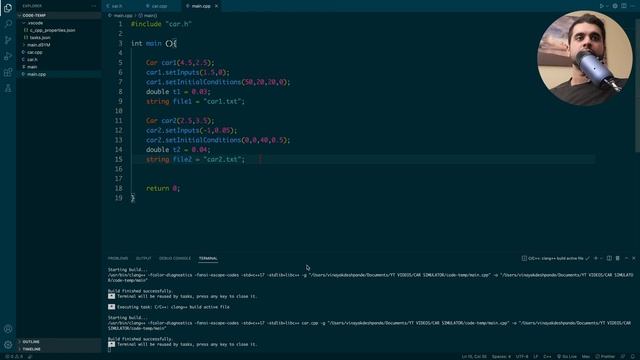Image resolution: width=640 pixels, height=360 pixels.
Task: Change language mode C++ in status bar
Action: pos(547,356)
